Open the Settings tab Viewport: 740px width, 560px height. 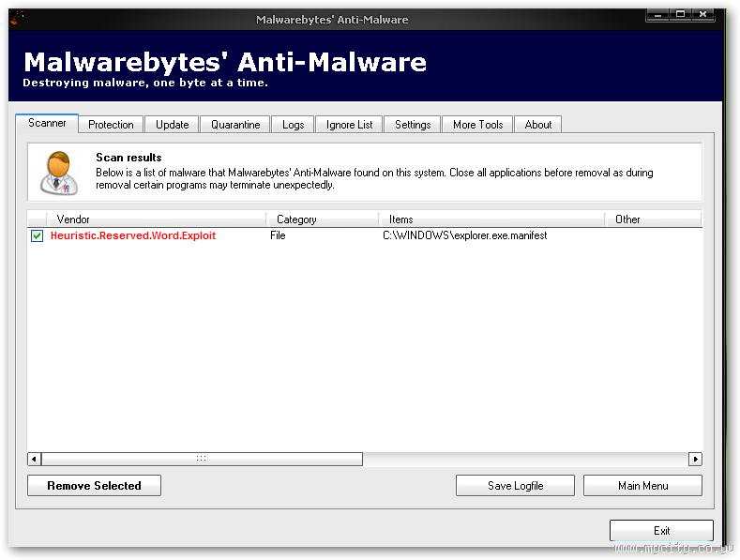coord(413,125)
